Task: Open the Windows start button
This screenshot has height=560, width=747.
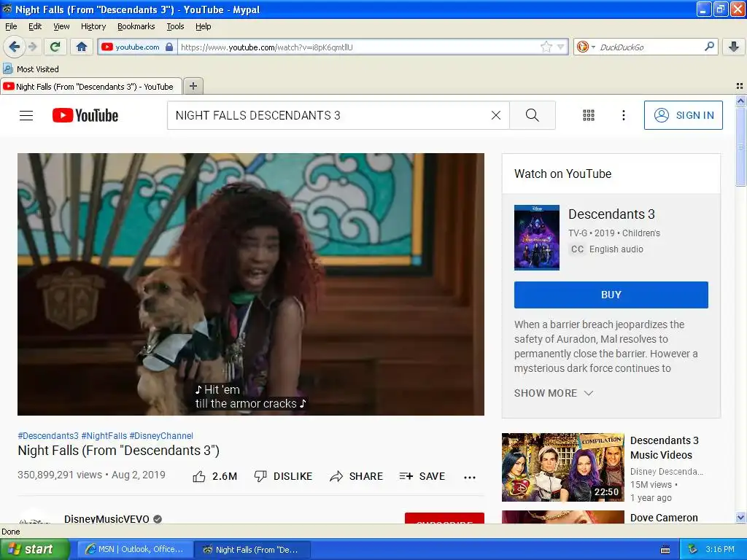Action: [x=34, y=549]
